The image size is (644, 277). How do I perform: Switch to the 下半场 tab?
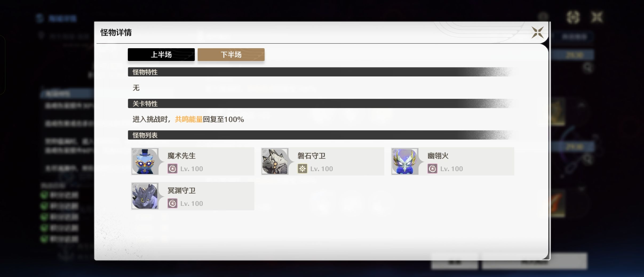point(231,55)
